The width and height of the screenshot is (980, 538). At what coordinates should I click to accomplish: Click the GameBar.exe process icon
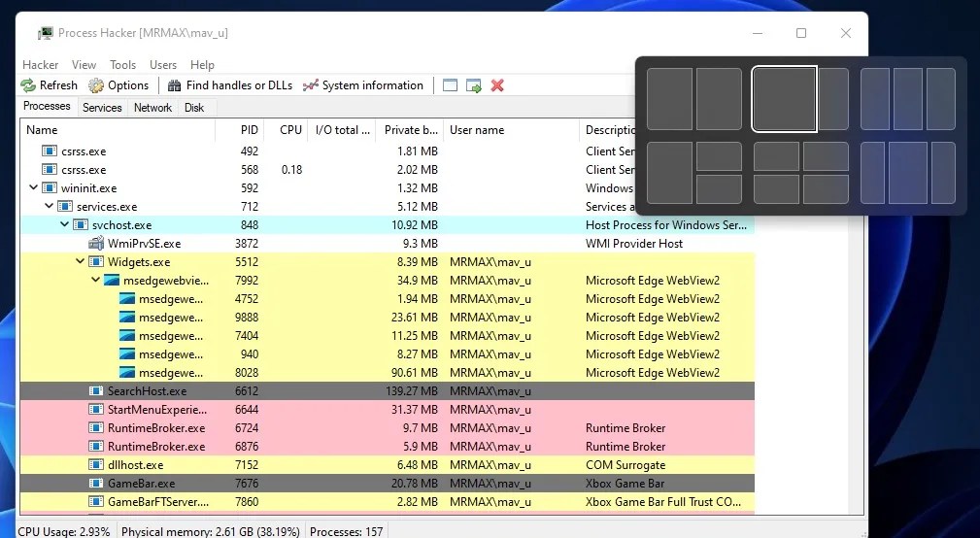click(x=95, y=483)
